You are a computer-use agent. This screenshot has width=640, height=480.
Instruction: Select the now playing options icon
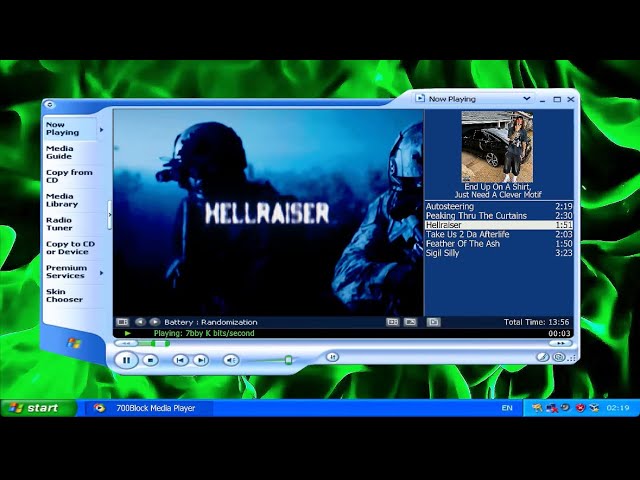pyautogui.click(x=122, y=322)
